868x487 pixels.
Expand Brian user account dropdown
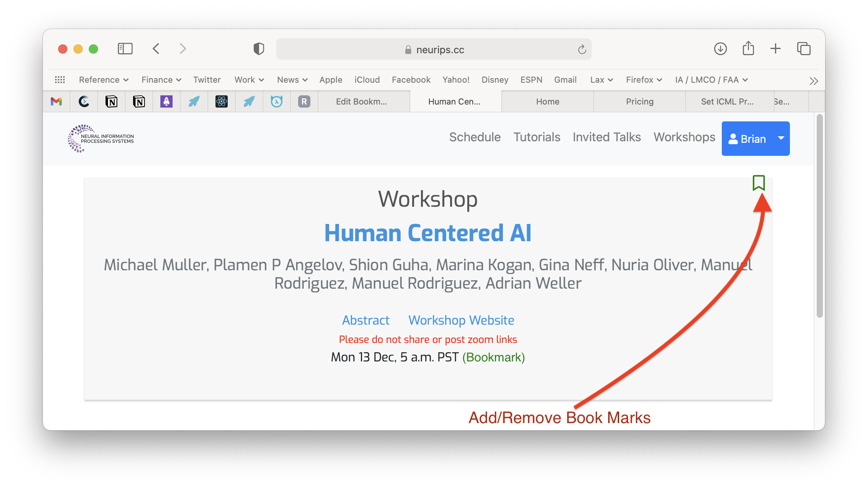(782, 138)
